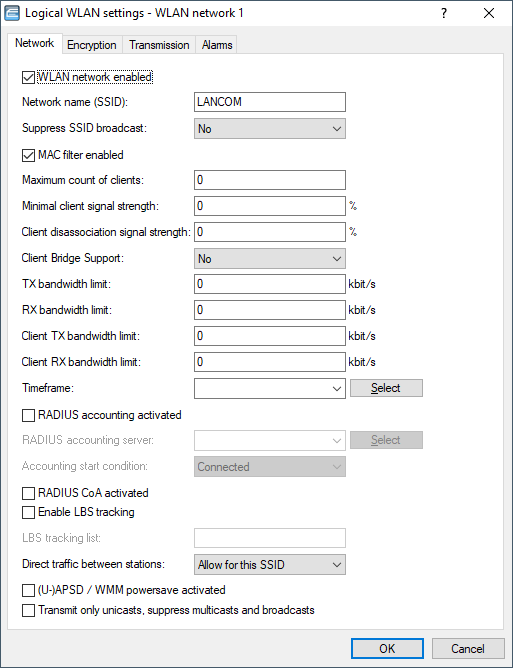Open the Timeframe combo box
513x668 pixels.
coord(270,389)
